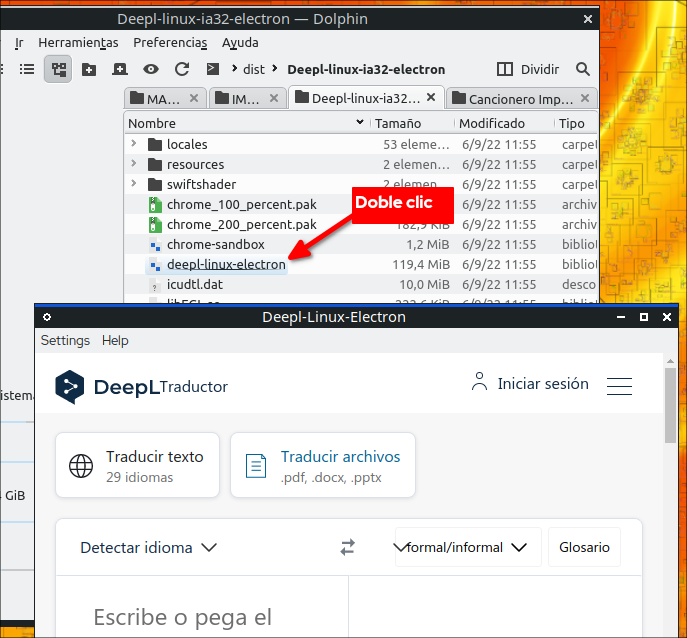Select chrome_200_percent.pak archive icon

click(x=155, y=225)
